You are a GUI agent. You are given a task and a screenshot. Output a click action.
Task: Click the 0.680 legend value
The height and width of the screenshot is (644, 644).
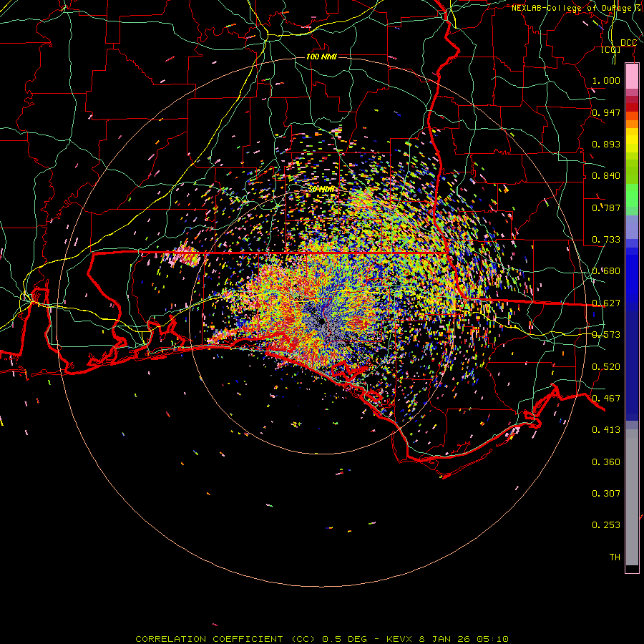pyautogui.click(x=606, y=271)
